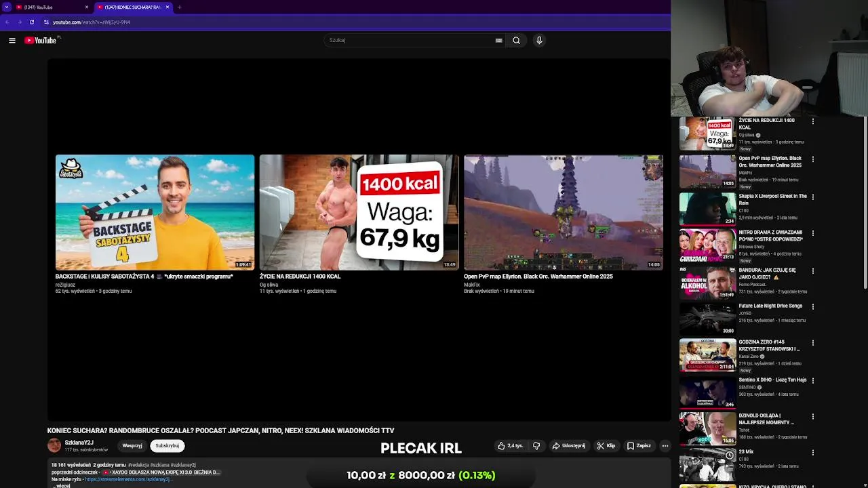Open options menu for "GODZINA ZERO #145"
This screenshot has width=868, height=488.
[812, 343]
